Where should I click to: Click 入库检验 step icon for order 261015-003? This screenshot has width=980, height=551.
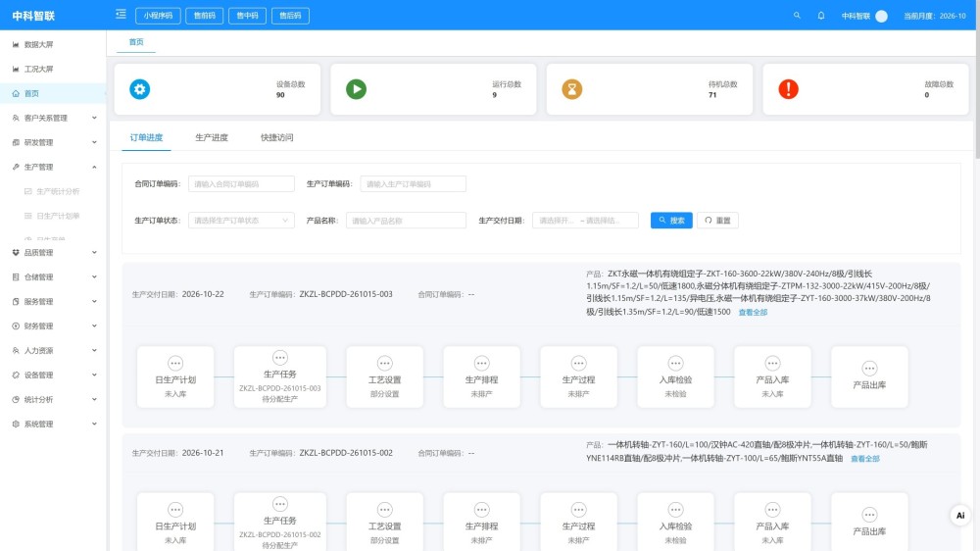pos(675,364)
